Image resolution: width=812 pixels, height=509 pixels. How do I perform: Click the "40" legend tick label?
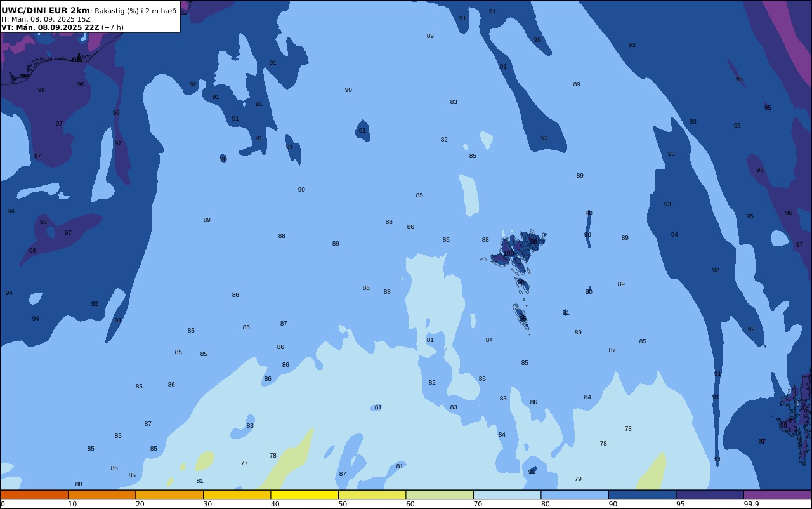pos(275,504)
